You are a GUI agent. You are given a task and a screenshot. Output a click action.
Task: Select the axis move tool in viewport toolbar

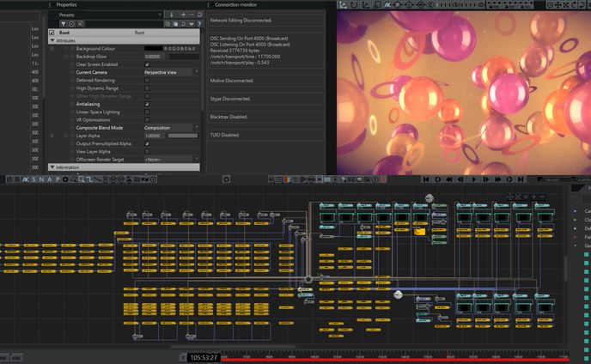coord(343,5)
